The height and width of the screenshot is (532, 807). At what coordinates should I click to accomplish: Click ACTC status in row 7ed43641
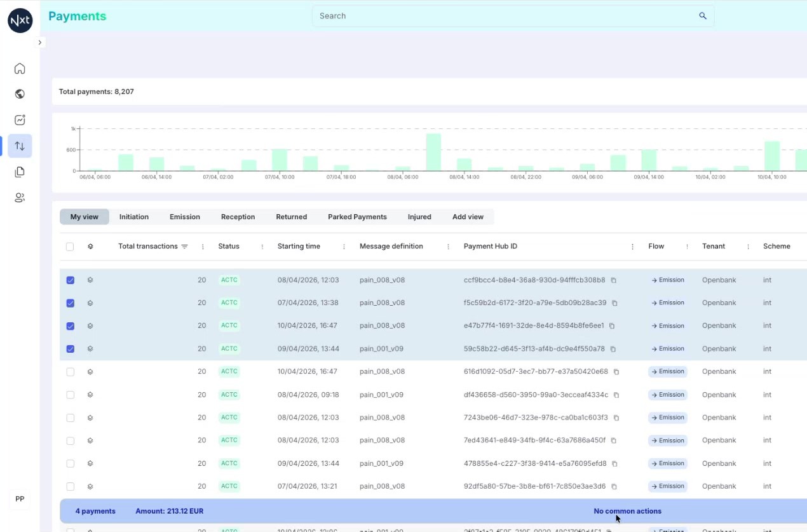229,440
